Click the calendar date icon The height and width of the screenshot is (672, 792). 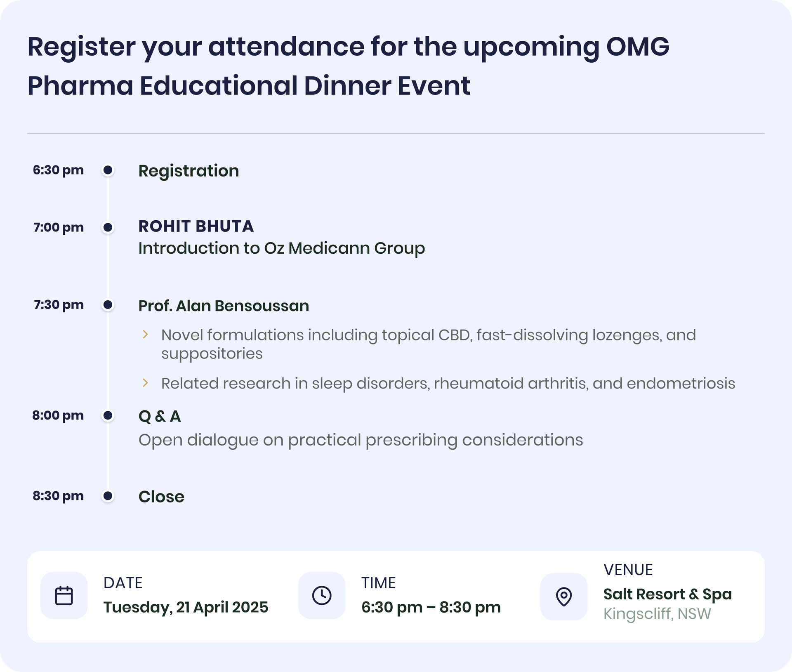pos(64,596)
